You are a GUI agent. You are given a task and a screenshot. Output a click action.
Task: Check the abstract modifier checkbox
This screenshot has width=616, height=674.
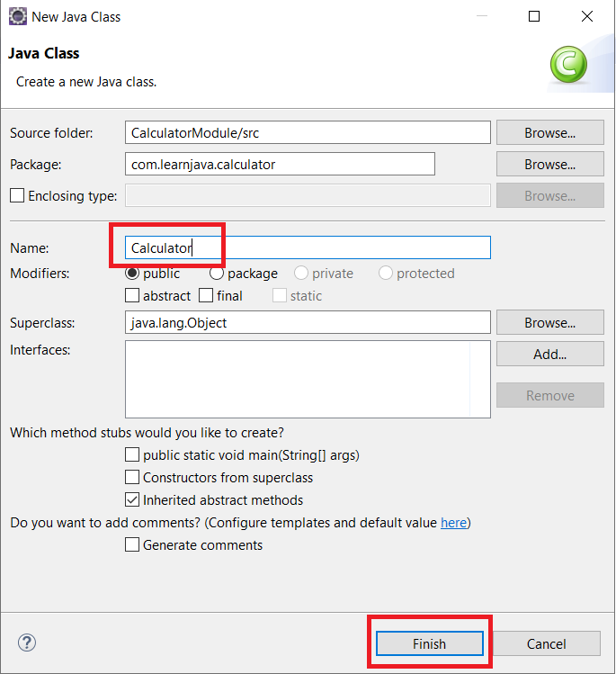[132, 295]
